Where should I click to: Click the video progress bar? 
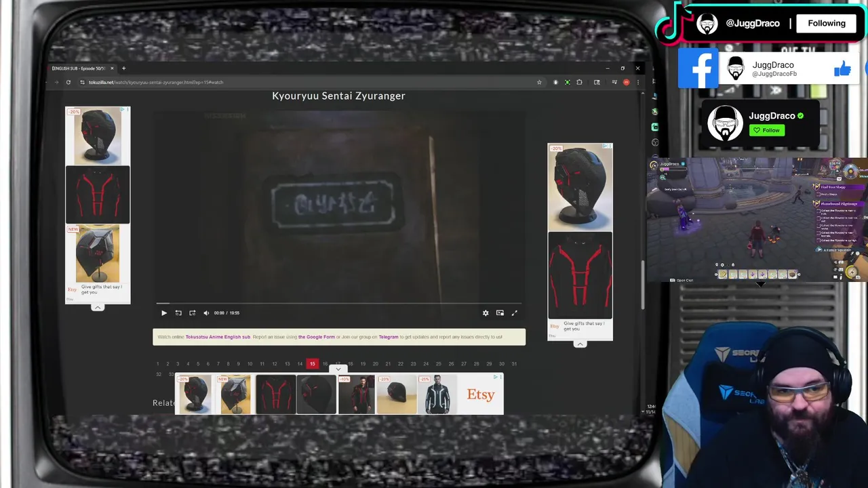click(339, 304)
